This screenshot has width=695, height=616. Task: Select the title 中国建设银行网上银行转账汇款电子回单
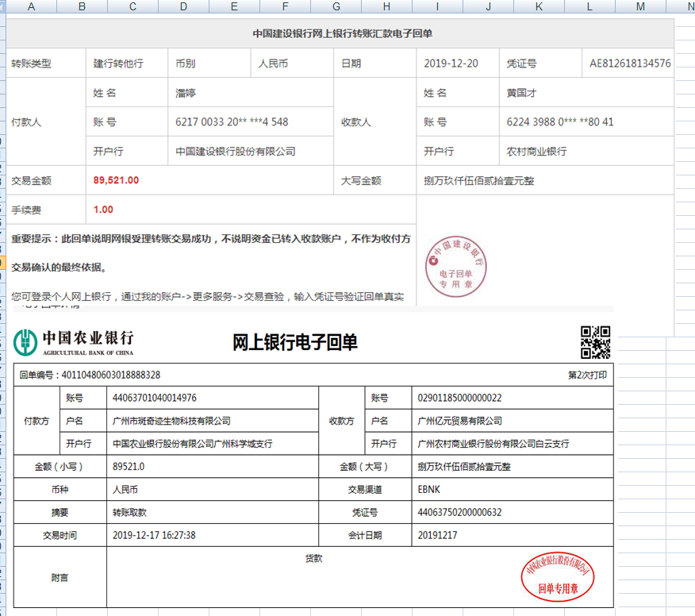point(342,34)
